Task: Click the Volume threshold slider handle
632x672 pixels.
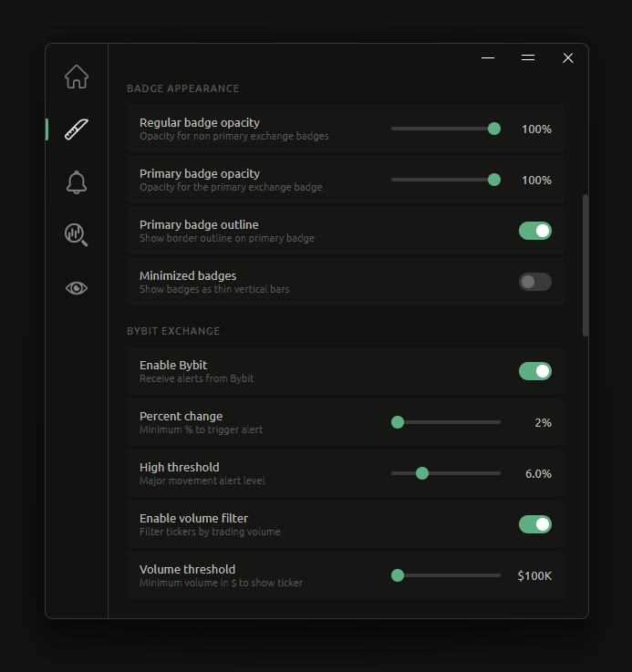Action: [x=398, y=575]
